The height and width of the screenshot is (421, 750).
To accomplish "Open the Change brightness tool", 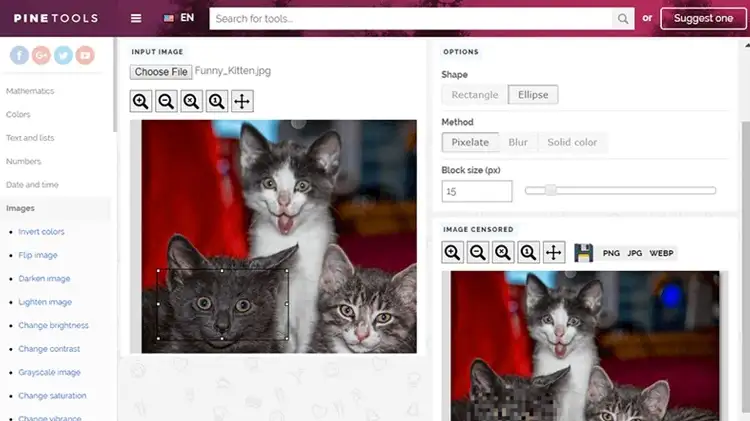I will [53, 325].
